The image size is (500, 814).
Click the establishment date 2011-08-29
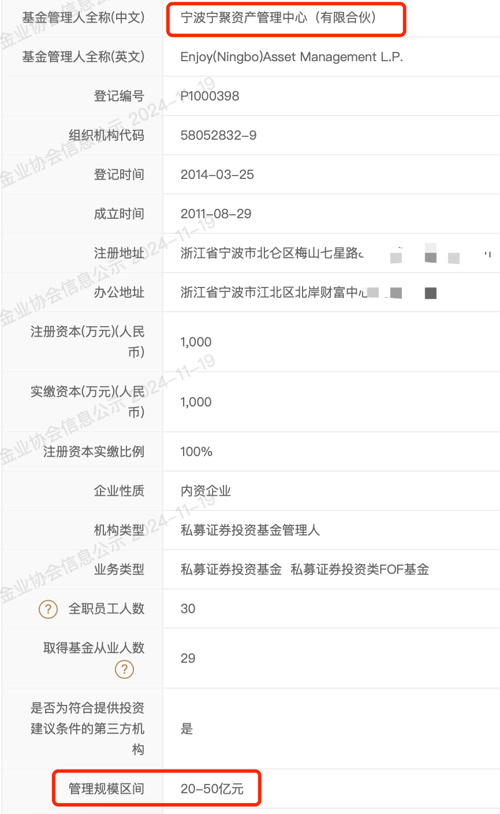(215, 214)
